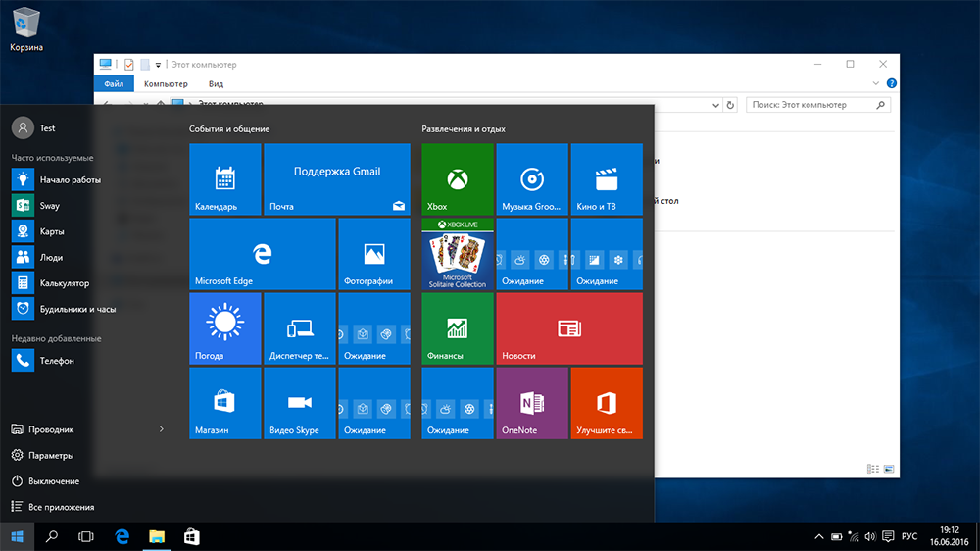Image resolution: width=980 pixels, height=551 pixels.
Task: Expand Explorer ribbon chevron
Action: click(875, 83)
